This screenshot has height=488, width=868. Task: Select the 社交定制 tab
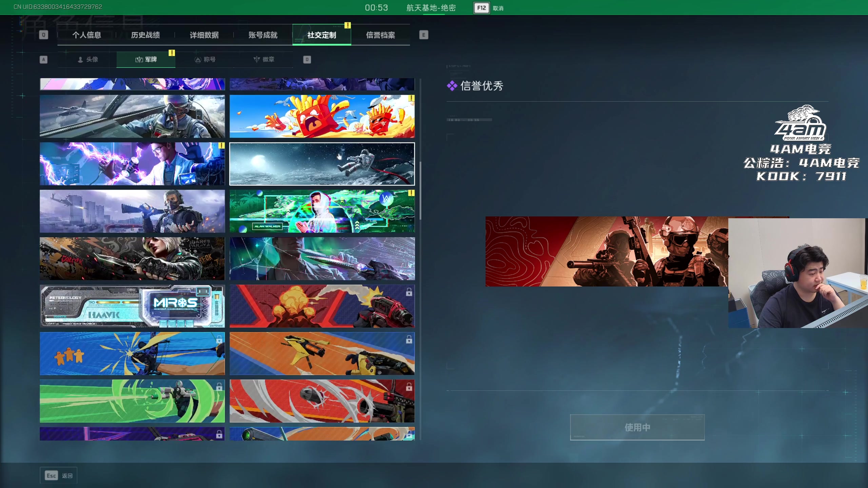point(322,35)
